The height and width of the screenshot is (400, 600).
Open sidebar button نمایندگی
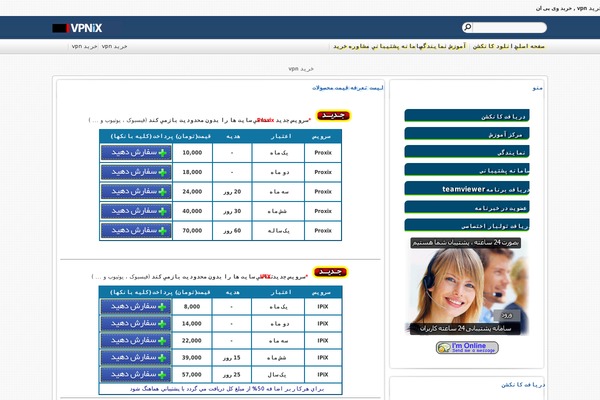pyautogui.click(x=467, y=152)
